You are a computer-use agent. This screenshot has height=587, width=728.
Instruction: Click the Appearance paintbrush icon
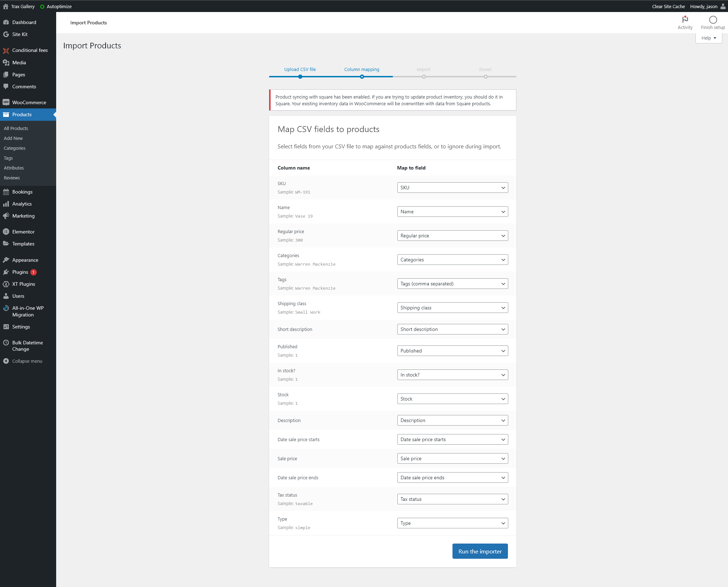(x=6, y=260)
